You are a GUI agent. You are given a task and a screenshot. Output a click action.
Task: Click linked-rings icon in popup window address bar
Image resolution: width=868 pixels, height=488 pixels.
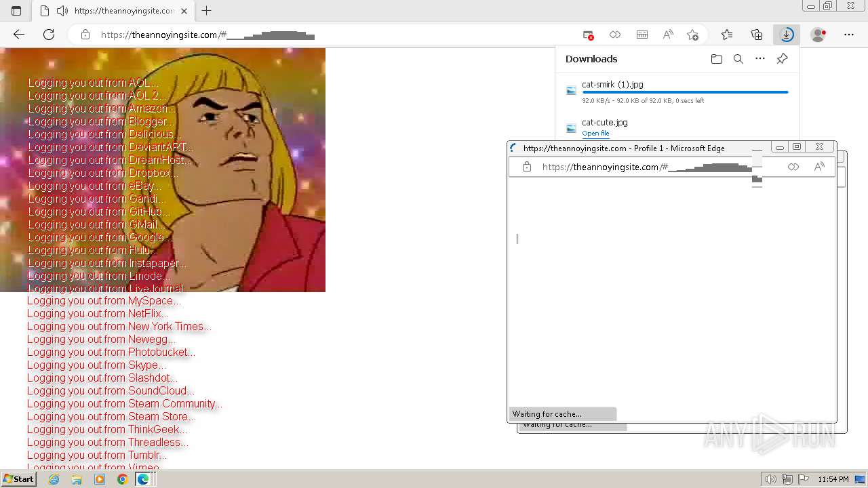pyautogui.click(x=793, y=167)
